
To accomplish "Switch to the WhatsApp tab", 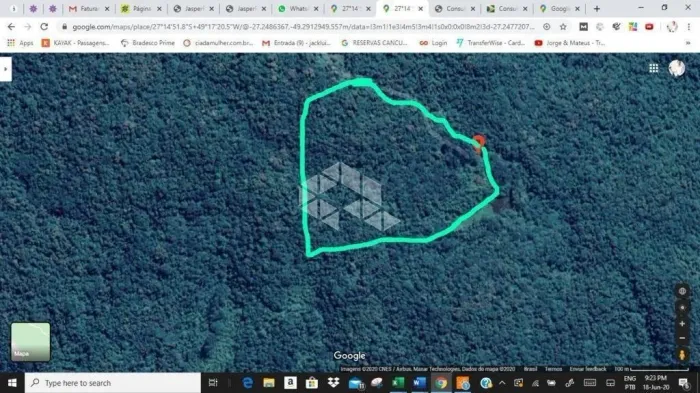I will click(298, 8).
